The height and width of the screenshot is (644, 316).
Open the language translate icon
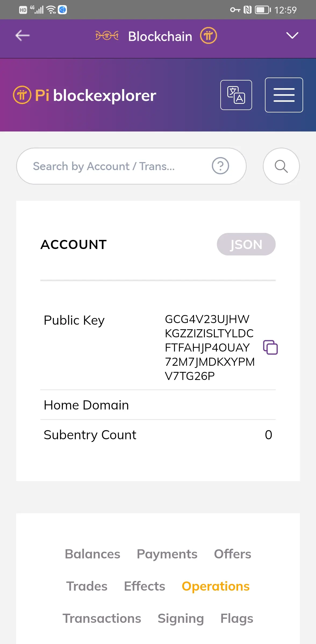[x=236, y=95]
